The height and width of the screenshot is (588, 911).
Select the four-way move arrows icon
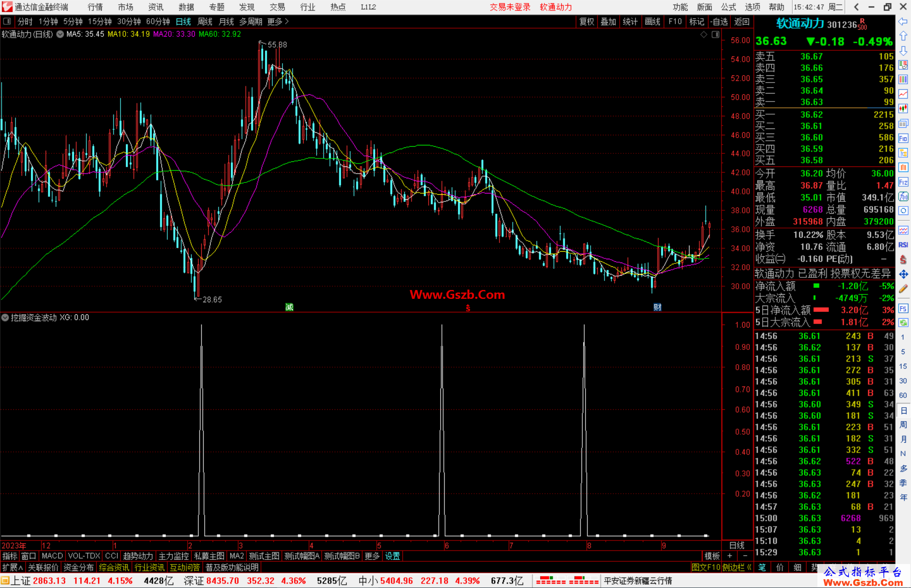point(903,274)
